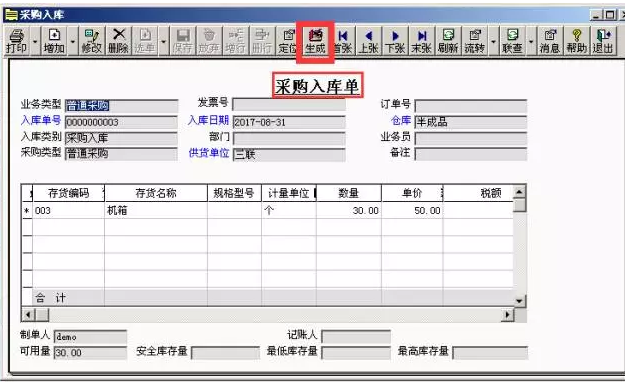Expand dropdown arrow next to 增加
This screenshot has width=625, height=382.
click(73, 41)
